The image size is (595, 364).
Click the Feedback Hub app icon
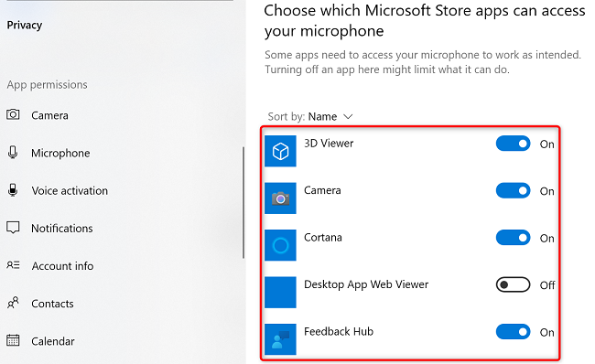[x=280, y=339]
